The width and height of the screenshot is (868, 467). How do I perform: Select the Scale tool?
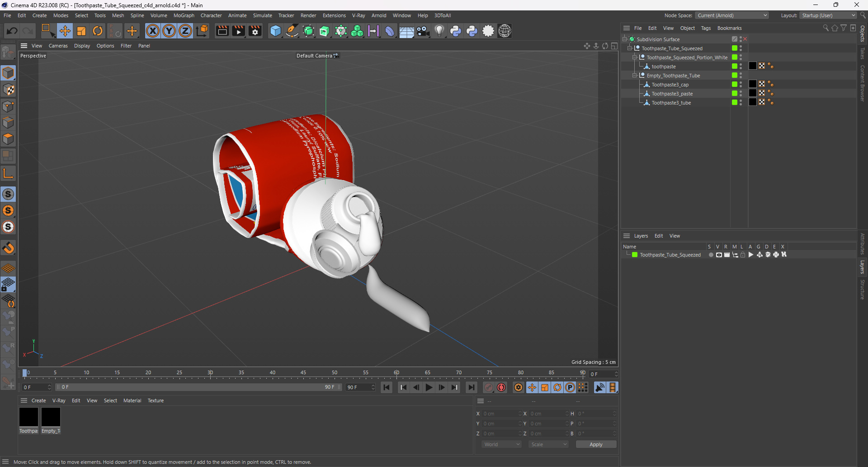81,31
